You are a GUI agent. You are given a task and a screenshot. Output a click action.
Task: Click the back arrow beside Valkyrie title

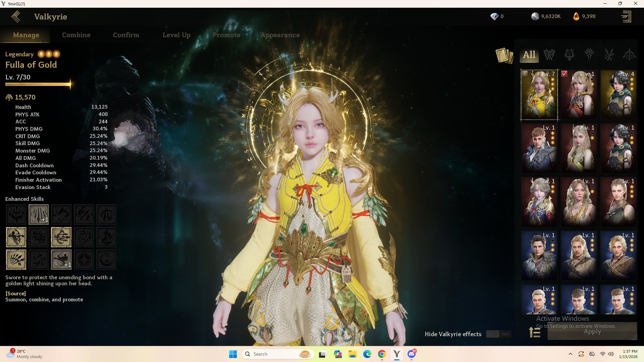tap(16, 16)
